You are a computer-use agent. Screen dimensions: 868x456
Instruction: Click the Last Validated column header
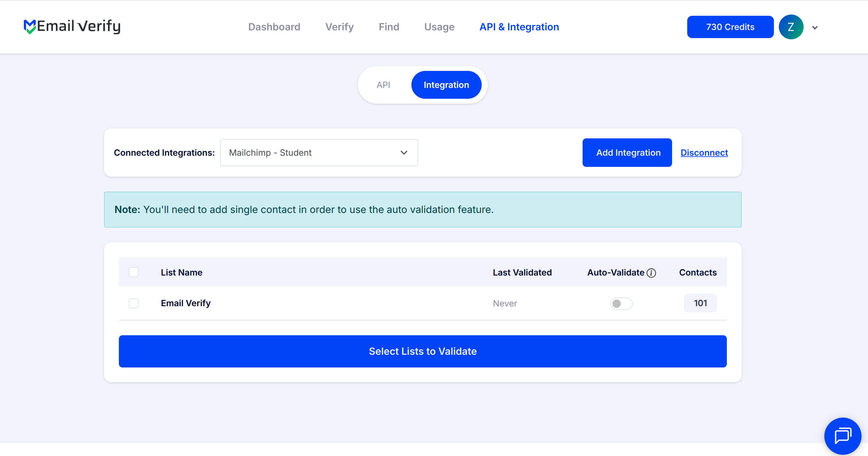click(x=522, y=272)
